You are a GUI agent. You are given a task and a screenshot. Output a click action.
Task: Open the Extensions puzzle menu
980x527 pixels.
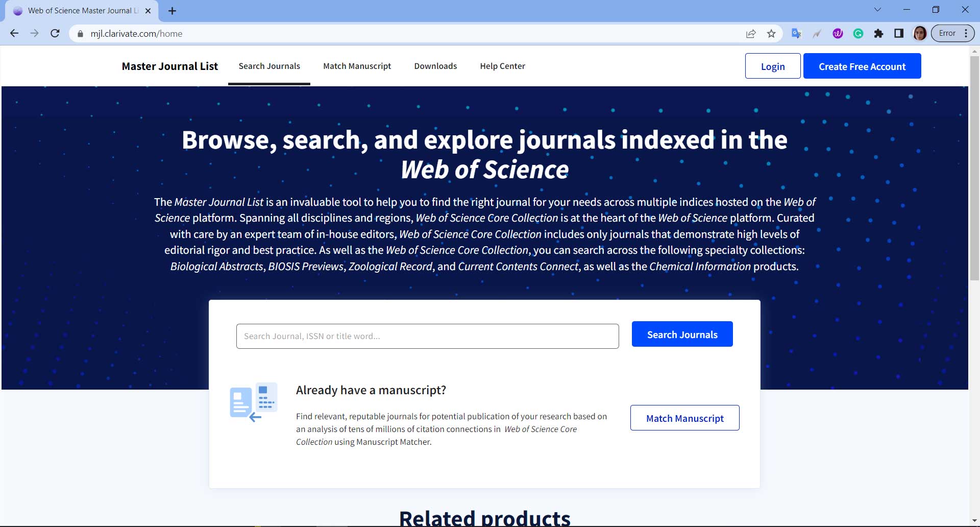(x=878, y=34)
